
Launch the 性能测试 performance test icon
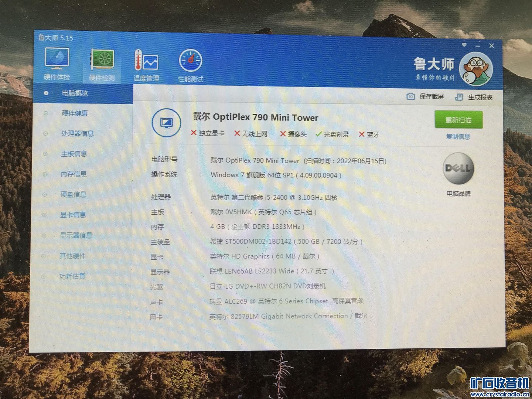point(191,66)
